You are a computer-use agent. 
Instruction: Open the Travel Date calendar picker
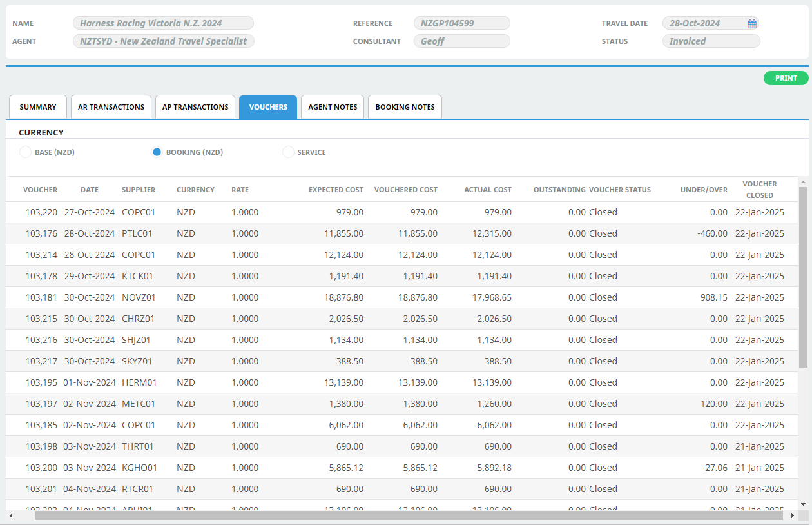[751, 24]
